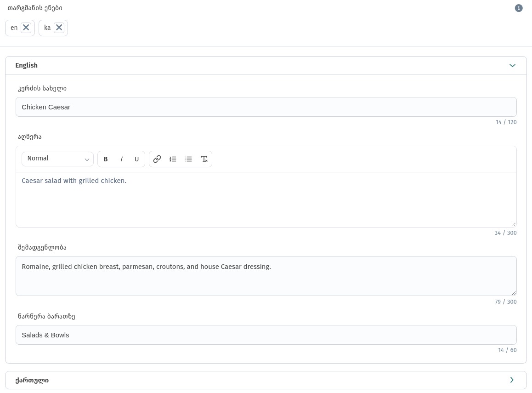Open the Normal text style dropdown
532x393 pixels.
(x=58, y=159)
